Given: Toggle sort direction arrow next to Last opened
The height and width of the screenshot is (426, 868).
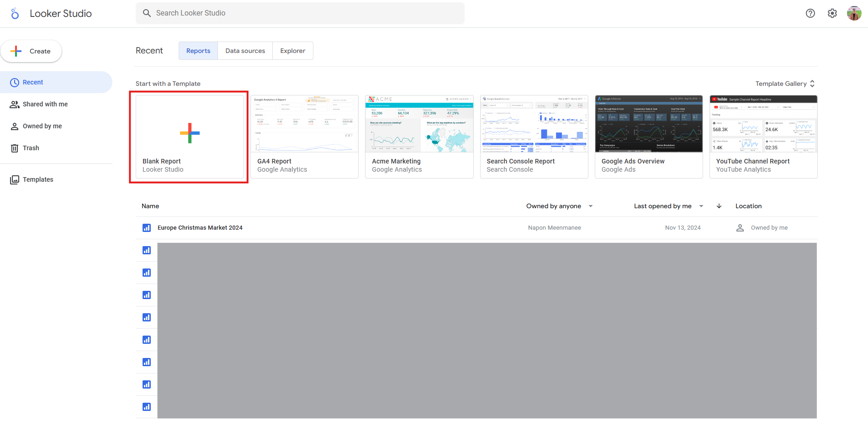Looking at the screenshot, I should click(719, 206).
